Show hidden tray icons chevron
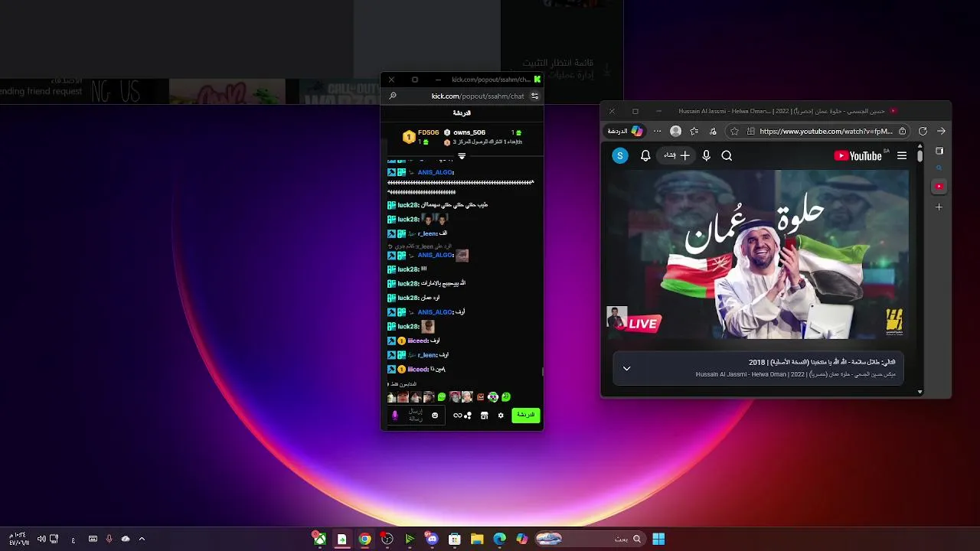The height and width of the screenshot is (551, 980). pos(142,539)
